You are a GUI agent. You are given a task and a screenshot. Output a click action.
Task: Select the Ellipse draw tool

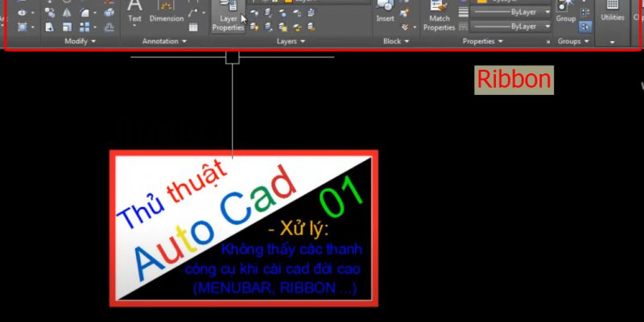point(22,13)
